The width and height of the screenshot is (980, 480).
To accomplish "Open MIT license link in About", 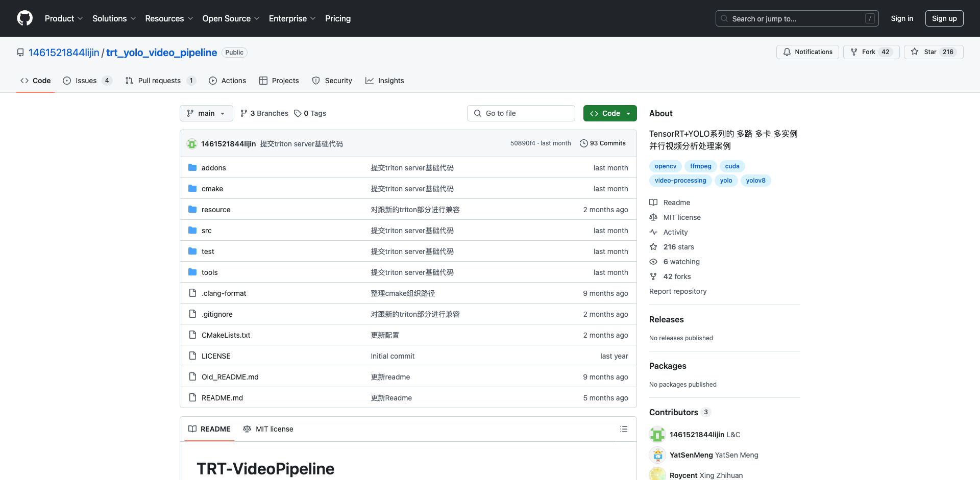I will point(675,217).
